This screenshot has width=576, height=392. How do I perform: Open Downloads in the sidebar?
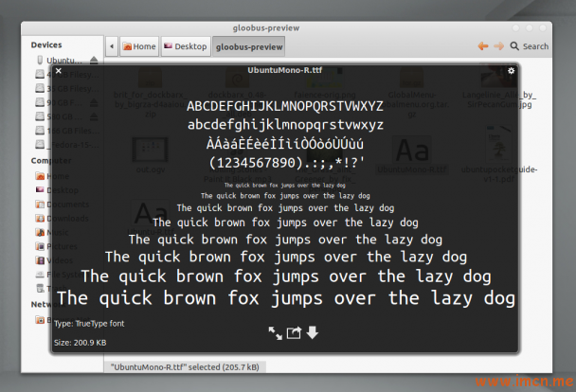(x=62, y=219)
